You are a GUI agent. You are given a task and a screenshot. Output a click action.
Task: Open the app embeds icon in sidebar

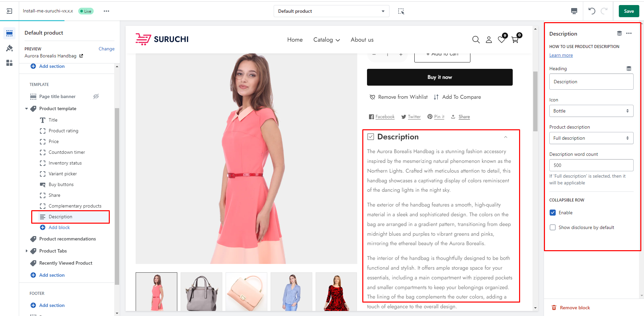9,63
